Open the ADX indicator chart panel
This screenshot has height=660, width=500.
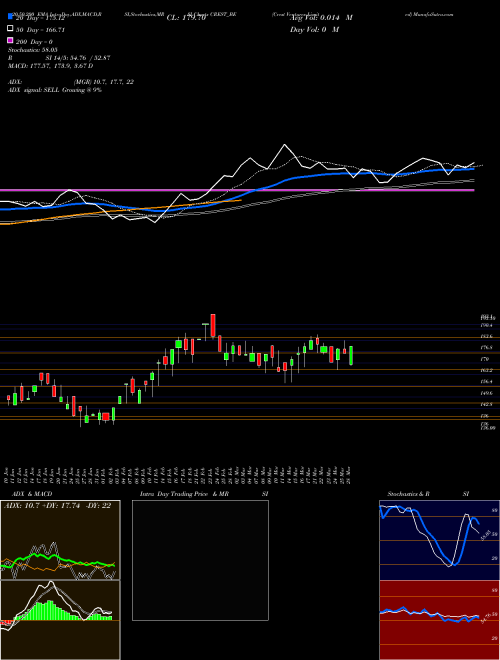tap(60, 540)
